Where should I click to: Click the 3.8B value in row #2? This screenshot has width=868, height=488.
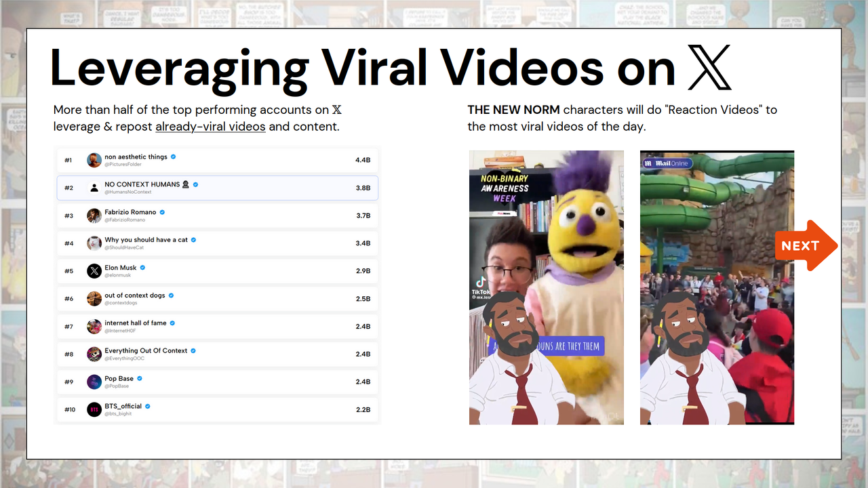[x=363, y=188]
